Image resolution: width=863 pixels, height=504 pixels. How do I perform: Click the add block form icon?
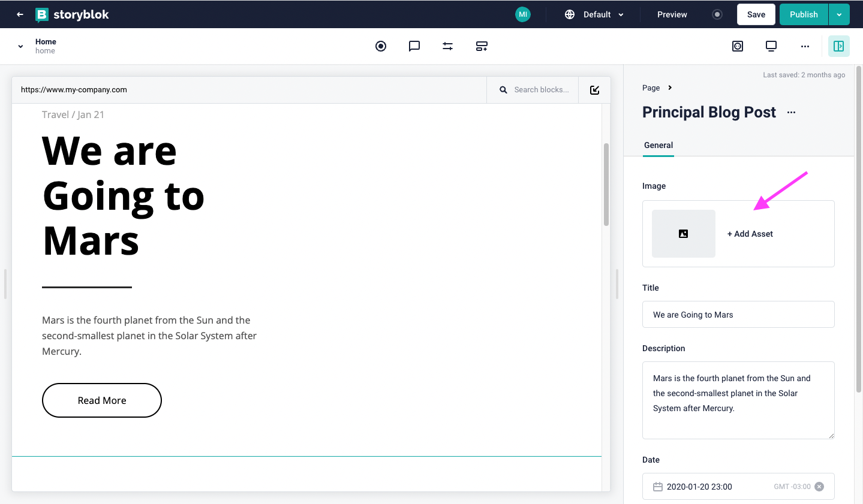(482, 46)
